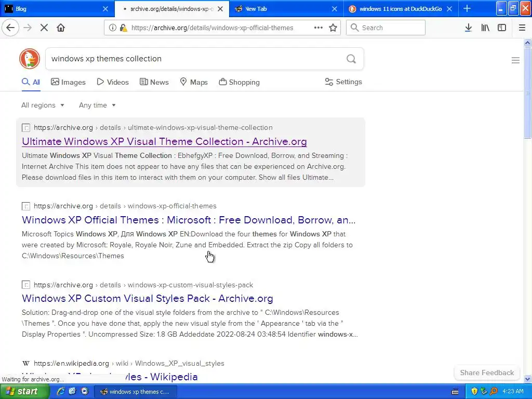532x399 pixels.
Task: Click the Share Feedback button
Action: coord(487,373)
